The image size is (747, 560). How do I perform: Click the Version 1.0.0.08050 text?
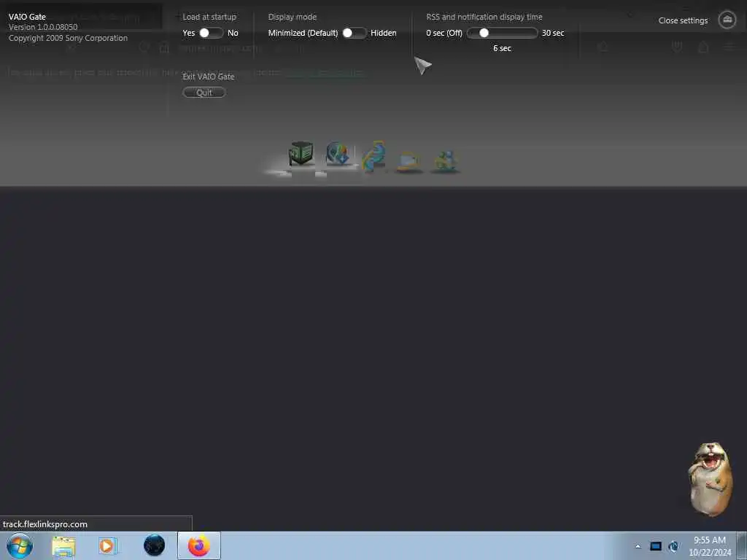tap(43, 27)
